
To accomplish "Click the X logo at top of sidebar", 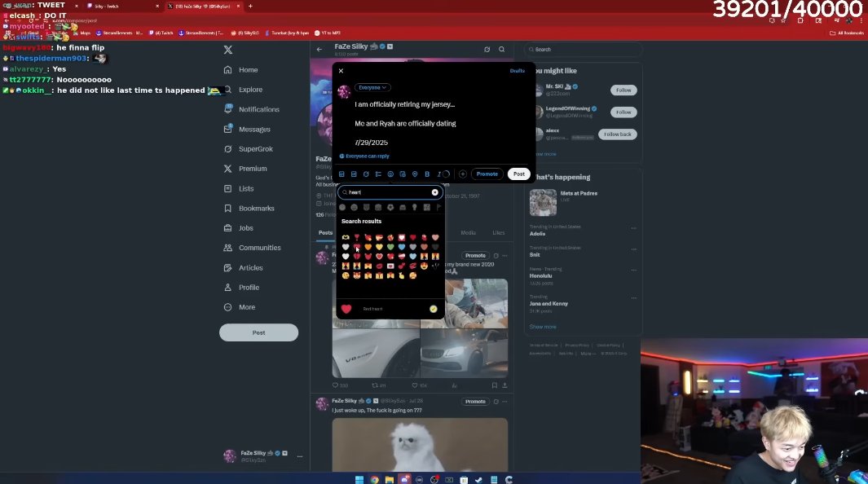I will [x=228, y=50].
